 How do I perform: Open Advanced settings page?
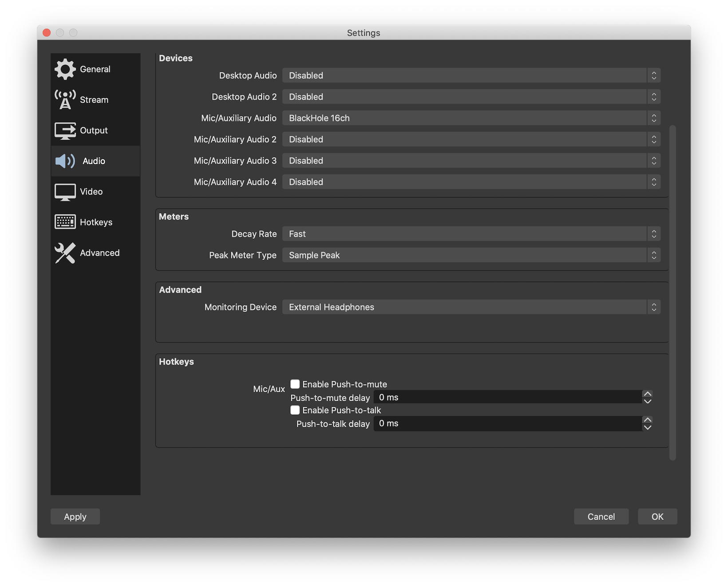95,253
